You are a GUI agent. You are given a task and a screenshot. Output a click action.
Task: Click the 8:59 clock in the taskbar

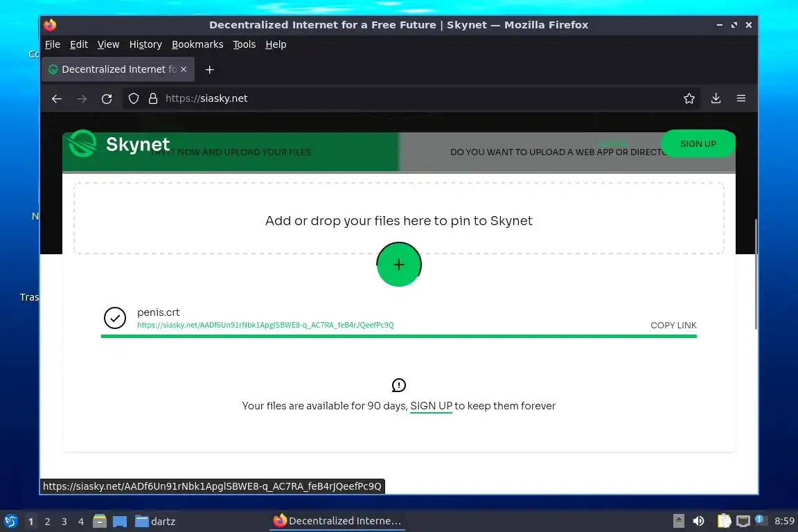coord(784,522)
